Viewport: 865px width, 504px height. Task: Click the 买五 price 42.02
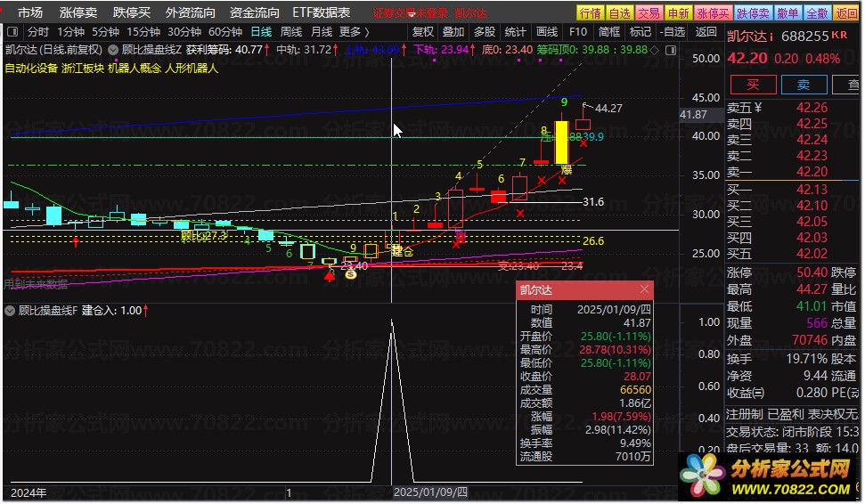812,254
